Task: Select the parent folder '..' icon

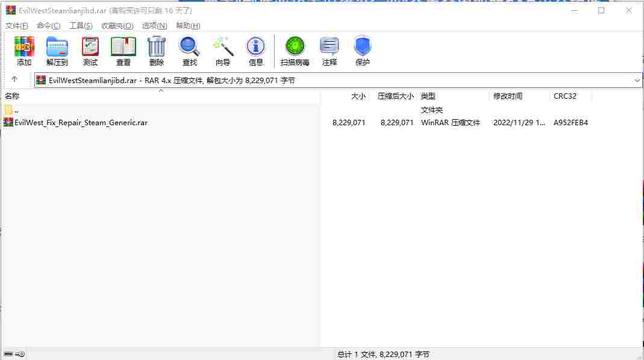Action: coord(8,110)
